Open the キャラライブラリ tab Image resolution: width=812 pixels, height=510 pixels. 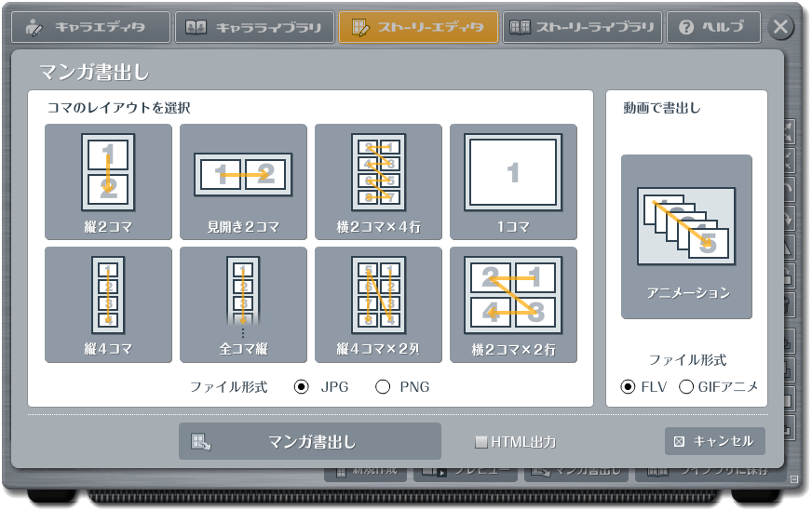pyautogui.click(x=255, y=27)
